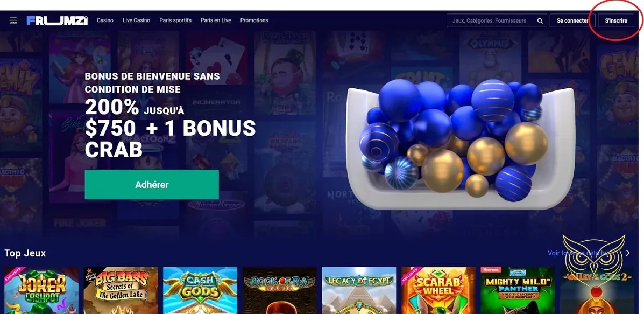
Task: Launch the Book of Ra Magic game
Action: [280, 291]
